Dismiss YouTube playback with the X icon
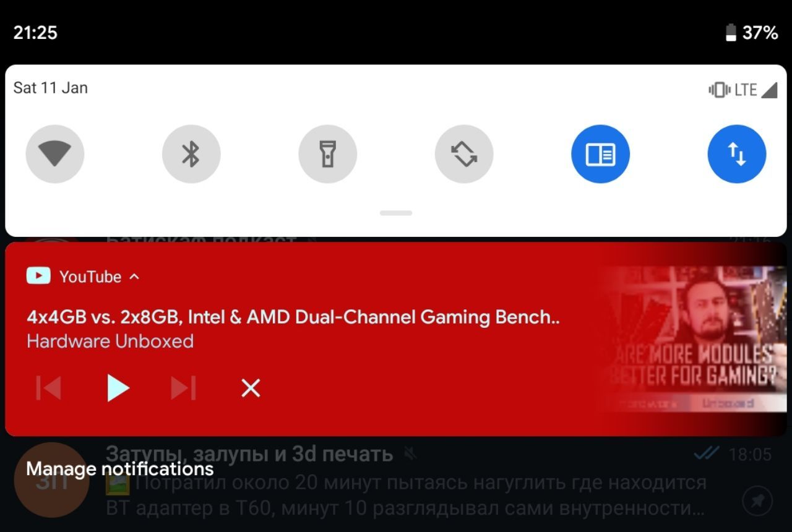 coord(251,388)
